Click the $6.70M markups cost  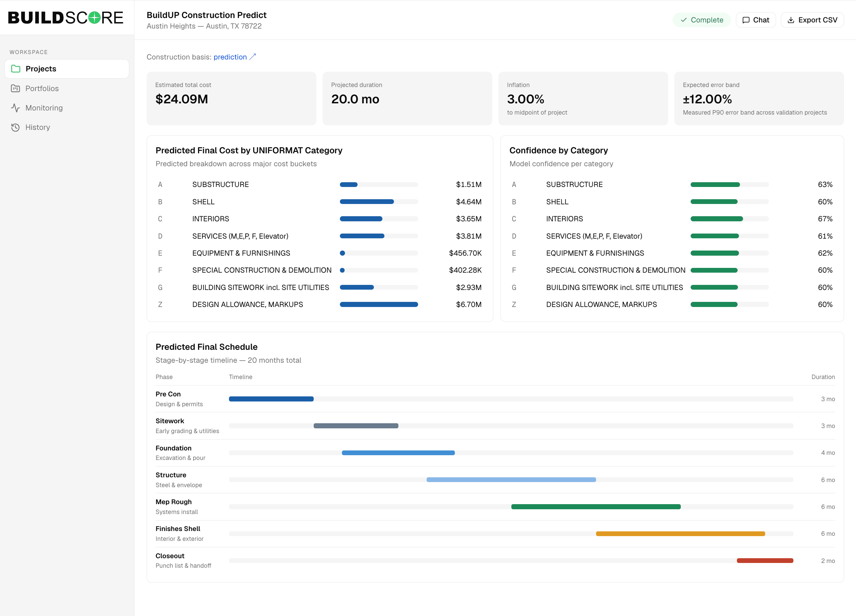469,304
